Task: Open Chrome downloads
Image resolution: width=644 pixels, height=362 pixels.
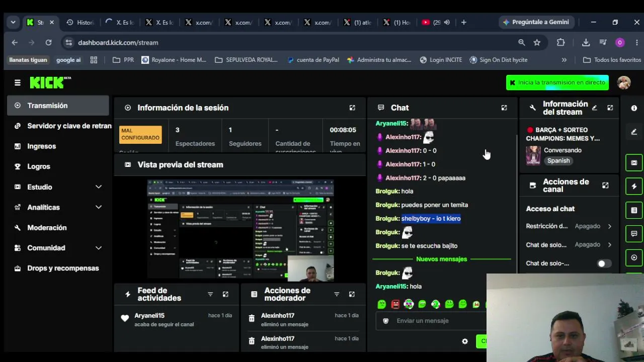Action: 586,43
